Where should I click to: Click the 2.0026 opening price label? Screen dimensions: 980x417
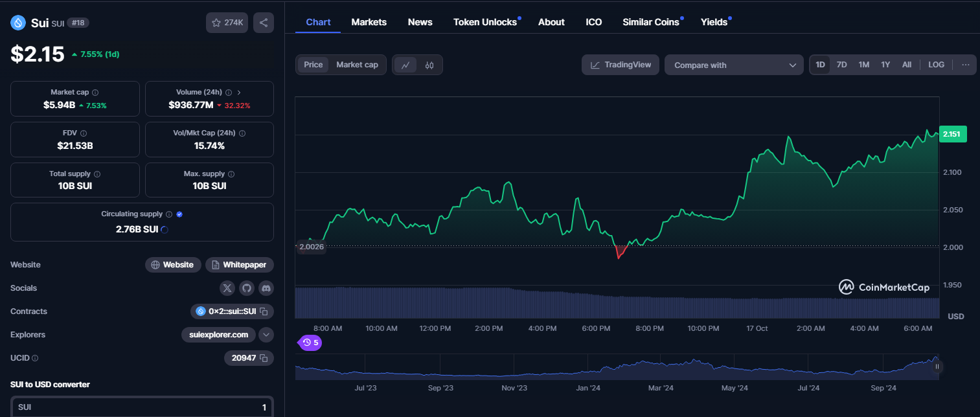pos(311,246)
